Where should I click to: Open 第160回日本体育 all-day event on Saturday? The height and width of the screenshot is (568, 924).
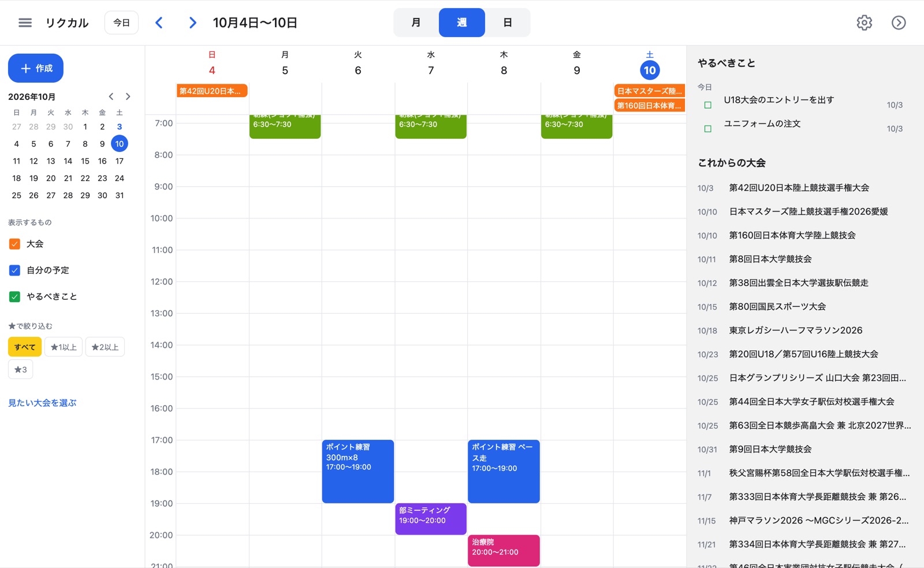pos(650,105)
